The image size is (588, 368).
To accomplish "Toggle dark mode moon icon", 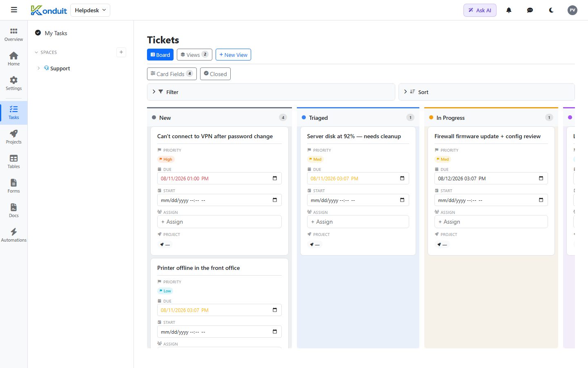I will [551, 10].
